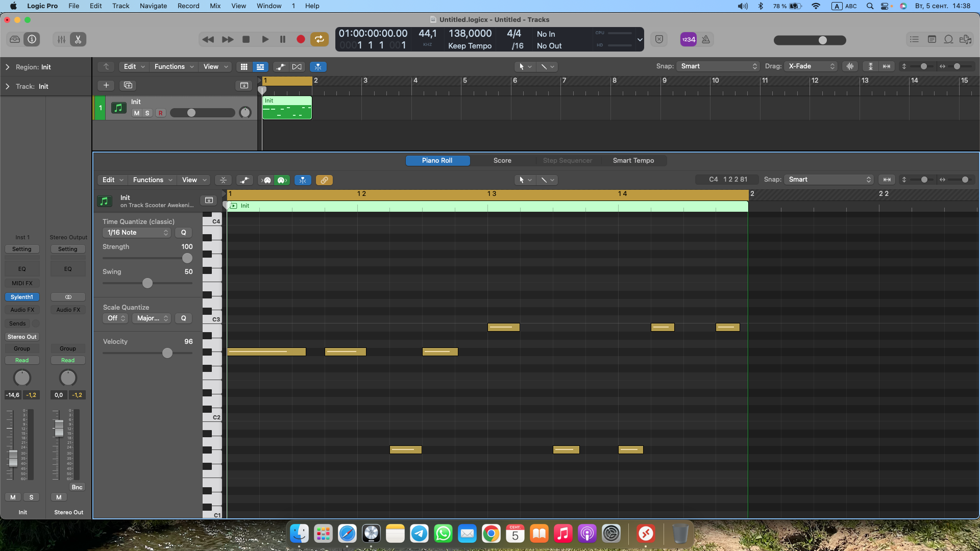Click the Record button in transport
Viewport: 980px width, 551px height.
point(301,39)
